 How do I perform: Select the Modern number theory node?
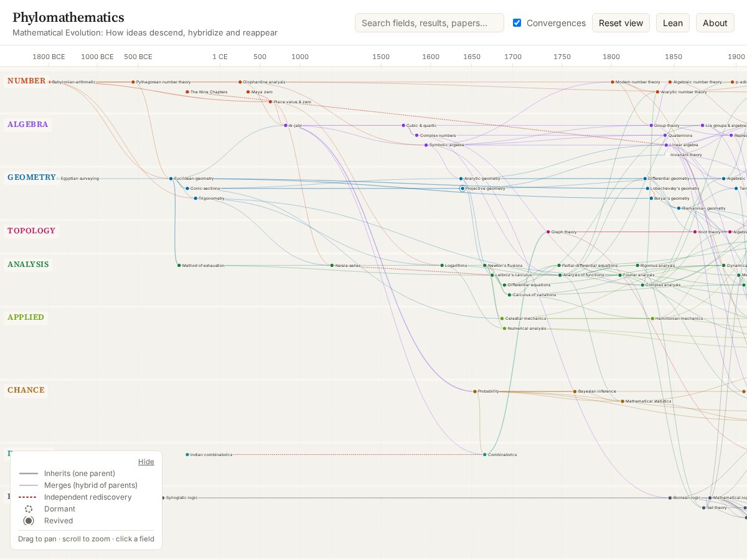pyautogui.click(x=613, y=82)
